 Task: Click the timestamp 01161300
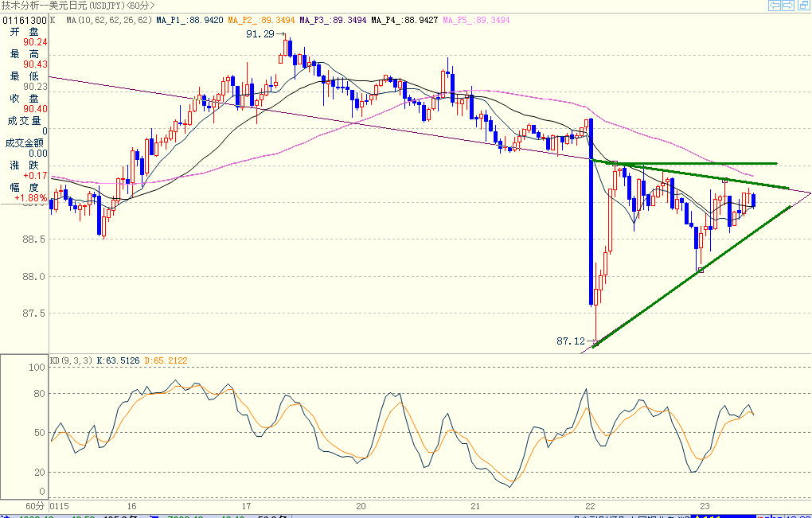click(25, 20)
